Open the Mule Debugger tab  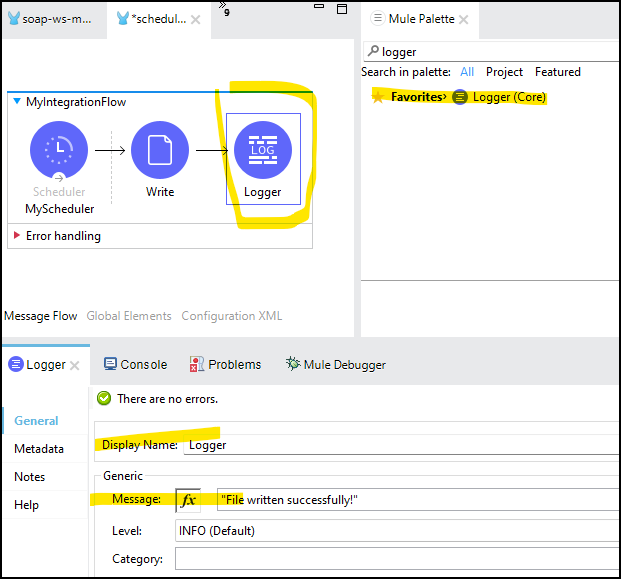pyautogui.click(x=335, y=365)
